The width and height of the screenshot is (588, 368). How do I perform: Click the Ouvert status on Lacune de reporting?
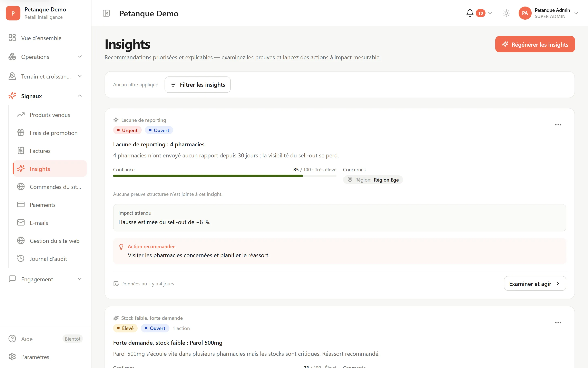click(x=159, y=130)
